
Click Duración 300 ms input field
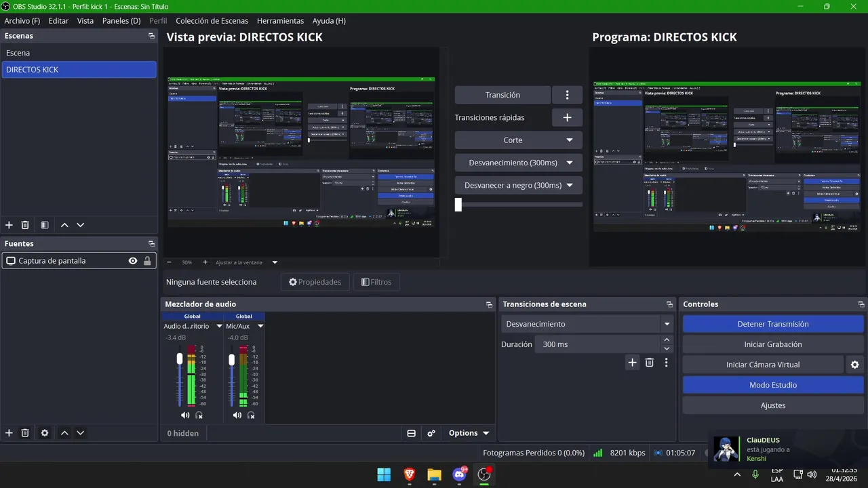[597, 344]
